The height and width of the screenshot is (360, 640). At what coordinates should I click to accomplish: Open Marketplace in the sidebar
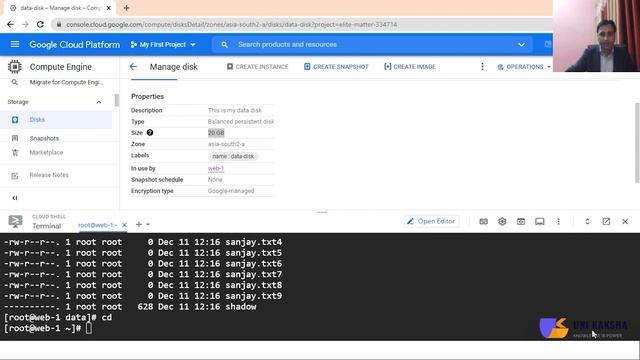pyautogui.click(x=46, y=152)
